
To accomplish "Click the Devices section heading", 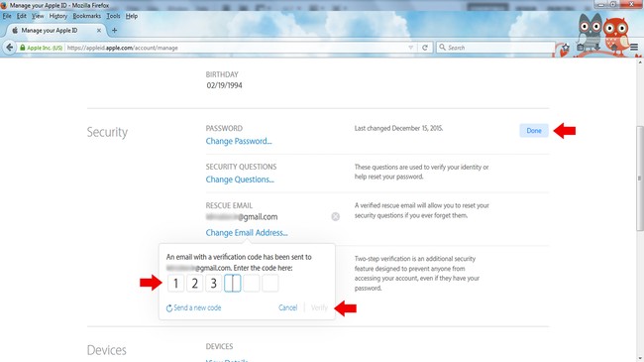I will tap(106, 350).
